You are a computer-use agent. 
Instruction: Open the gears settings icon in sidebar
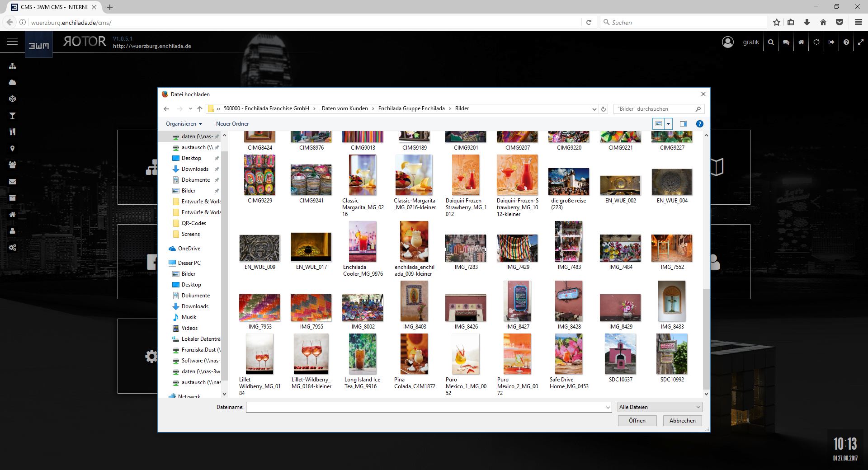click(x=13, y=248)
